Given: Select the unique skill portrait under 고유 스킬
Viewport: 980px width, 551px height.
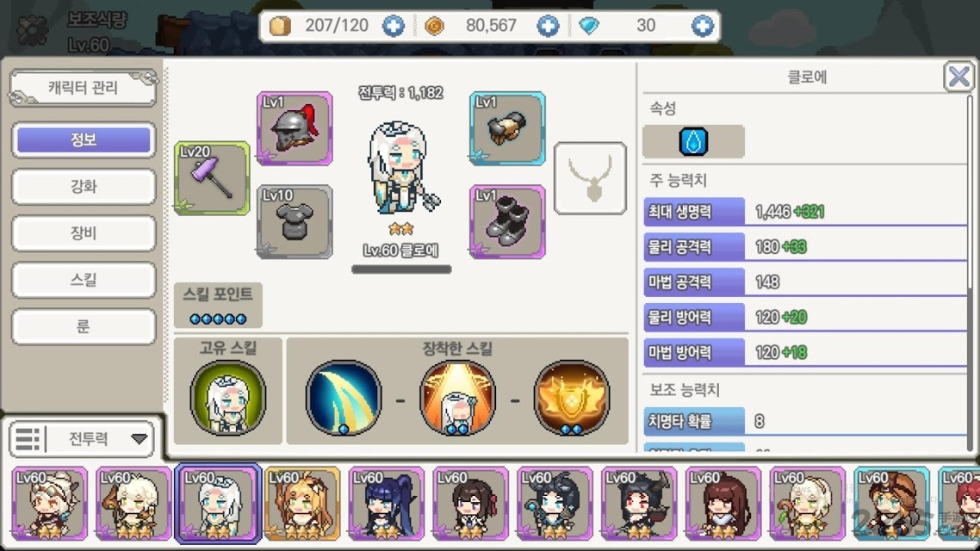Looking at the screenshot, I should (228, 397).
